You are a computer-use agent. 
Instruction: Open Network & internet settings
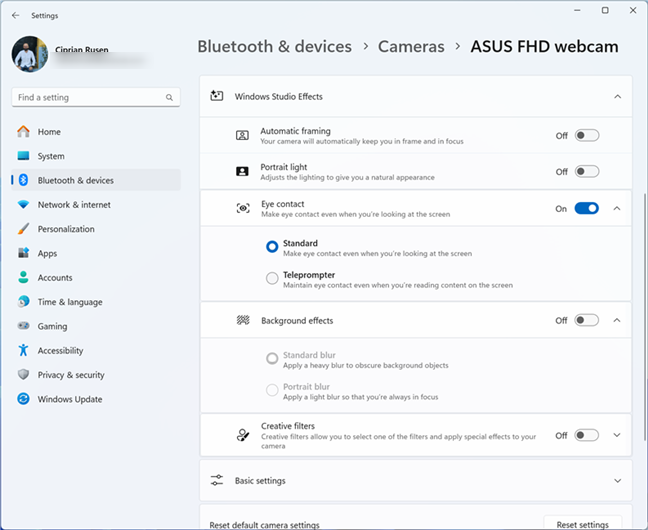click(x=96, y=205)
